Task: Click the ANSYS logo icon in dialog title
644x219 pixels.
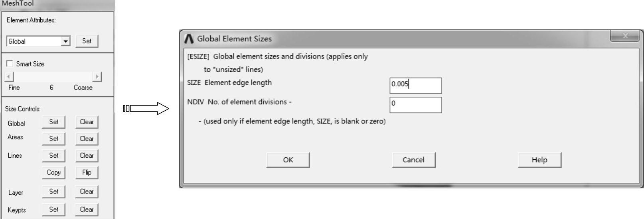Action: tap(189, 39)
